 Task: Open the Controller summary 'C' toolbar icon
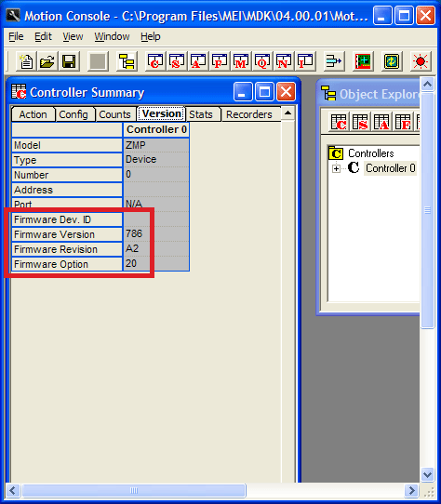pyautogui.click(x=155, y=61)
